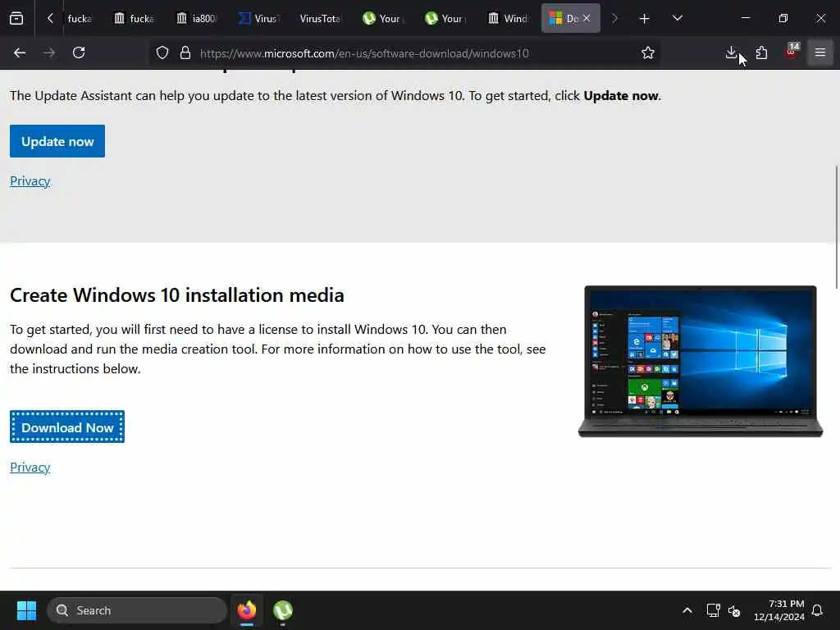The width and height of the screenshot is (840, 630).
Task: Open the extensions puzzle icon
Action: (x=761, y=52)
